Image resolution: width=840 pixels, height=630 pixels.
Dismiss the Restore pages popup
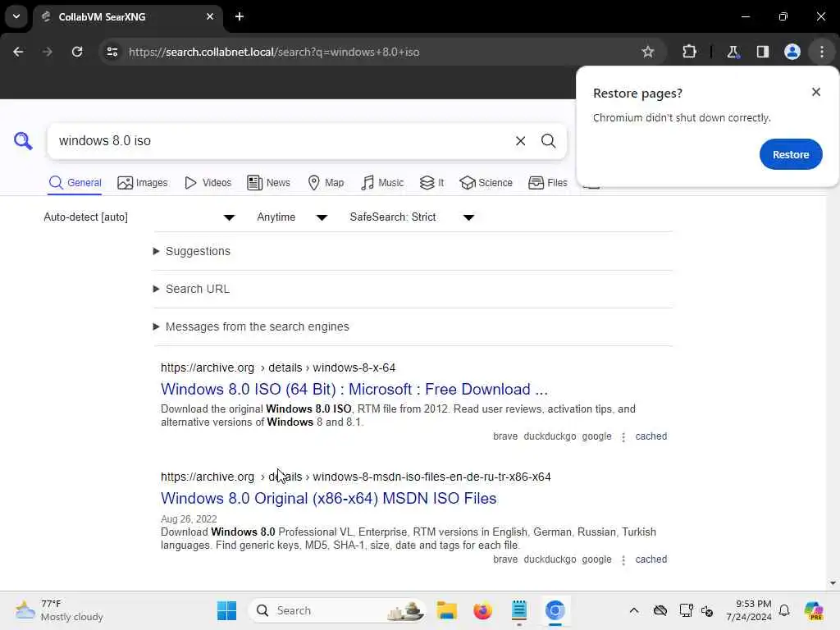point(816,92)
